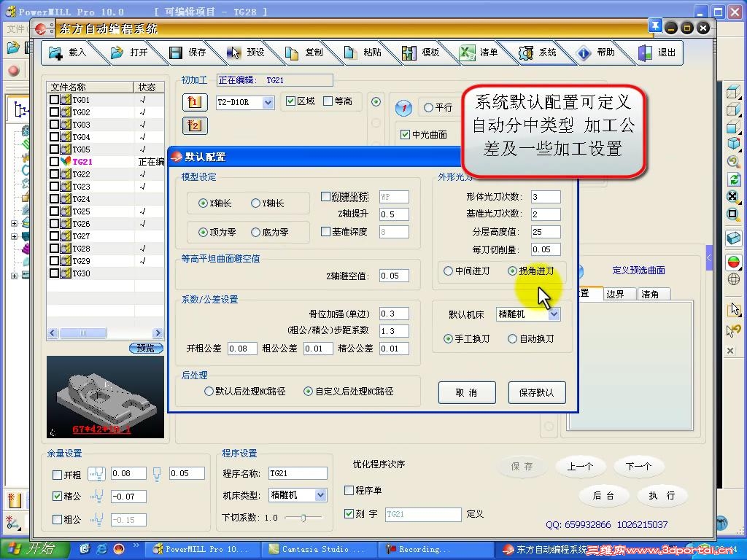Click the 退出 (Exit) toolbar item
The width and height of the screenshot is (747, 560).
657,52
